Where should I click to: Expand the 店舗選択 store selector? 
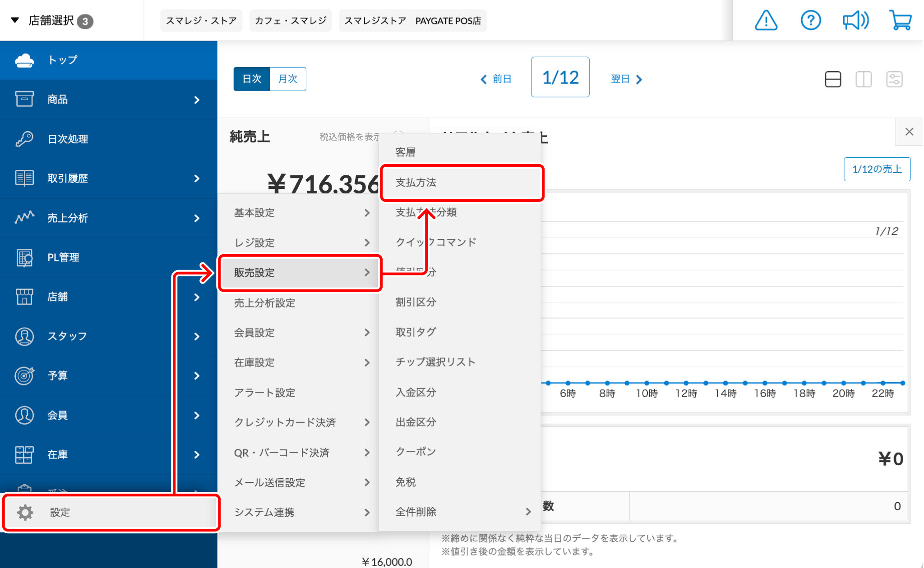click(51, 21)
